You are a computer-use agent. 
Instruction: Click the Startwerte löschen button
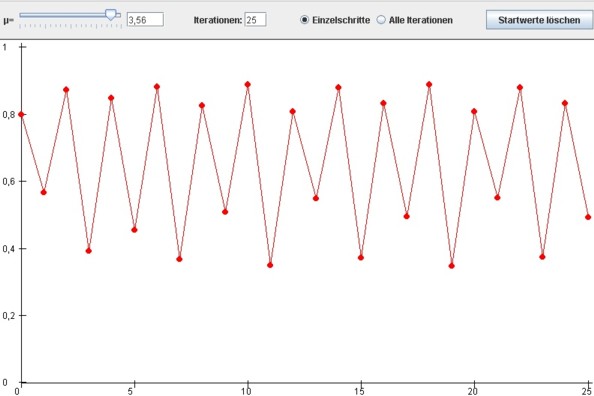[539, 20]
